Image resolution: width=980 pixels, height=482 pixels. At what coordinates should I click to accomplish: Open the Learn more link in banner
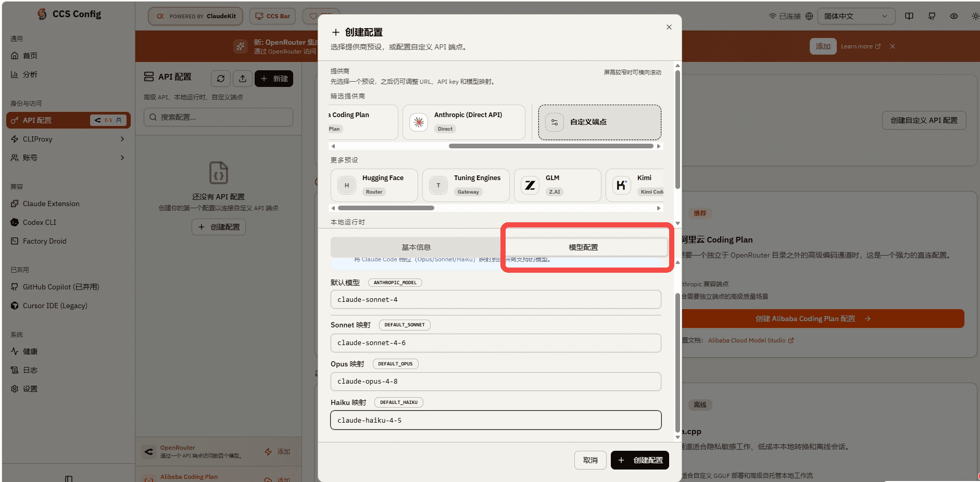tap(861, 46)
